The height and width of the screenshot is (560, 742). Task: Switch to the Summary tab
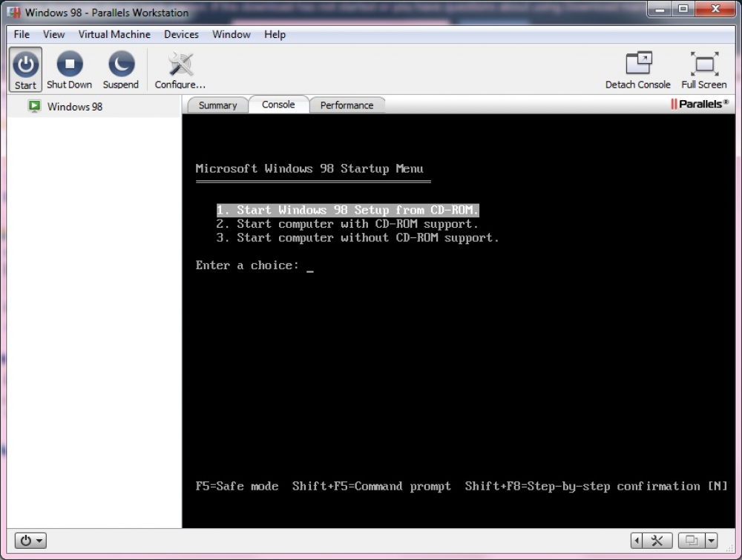coord(217,105)
